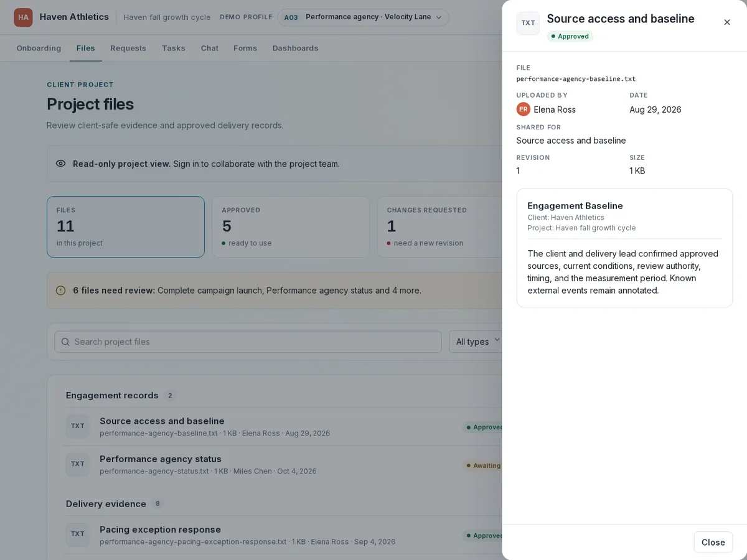Click the Engagement records section heading
747x560 pixels.
112,396
